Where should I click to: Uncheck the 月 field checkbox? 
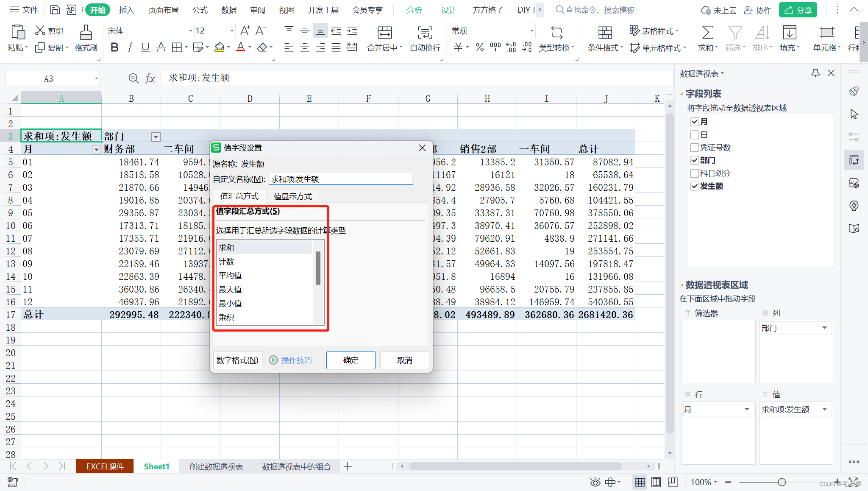(x=694, y=122)
